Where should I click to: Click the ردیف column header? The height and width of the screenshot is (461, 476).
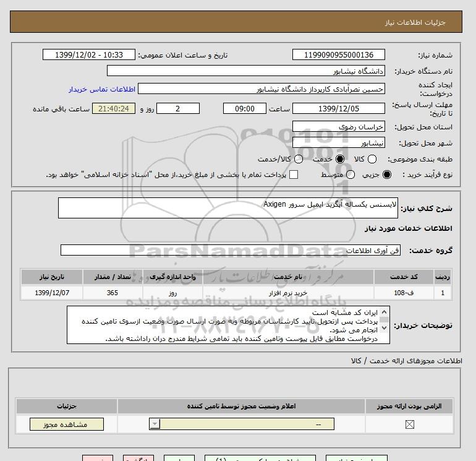coord(443,277)
